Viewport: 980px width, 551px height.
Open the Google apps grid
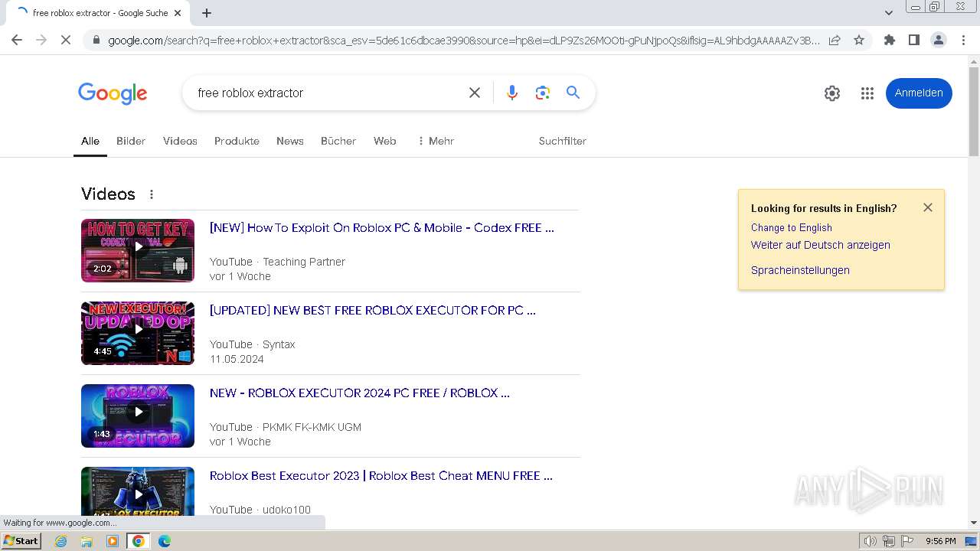pyautogui.click(x=867, y=93)
